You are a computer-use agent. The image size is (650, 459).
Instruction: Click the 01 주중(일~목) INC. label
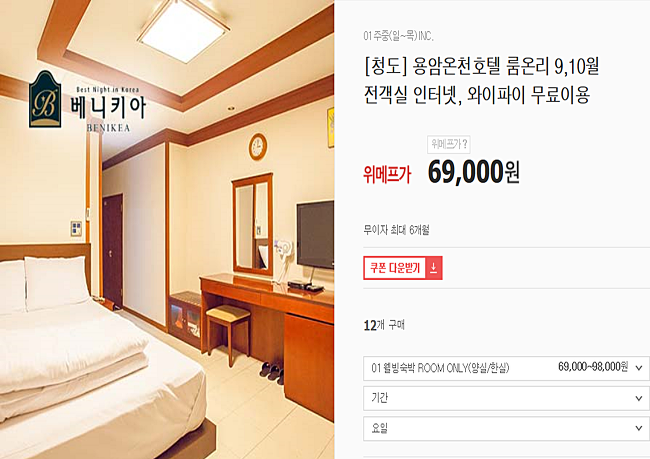tap(398, 36)
